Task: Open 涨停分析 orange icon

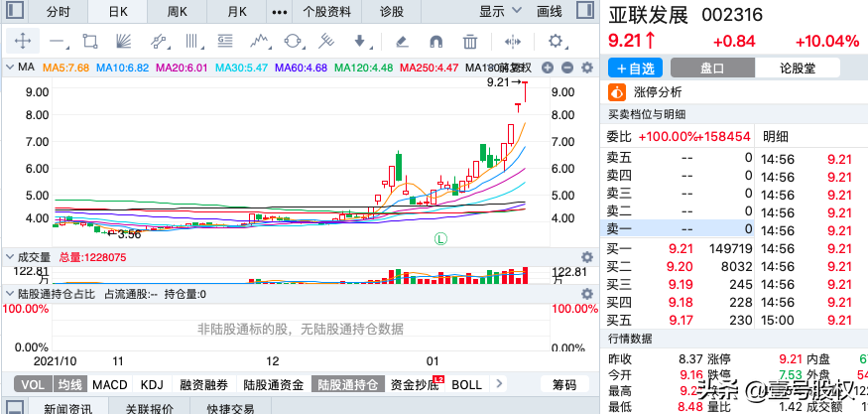Action: tap(617, 92)
